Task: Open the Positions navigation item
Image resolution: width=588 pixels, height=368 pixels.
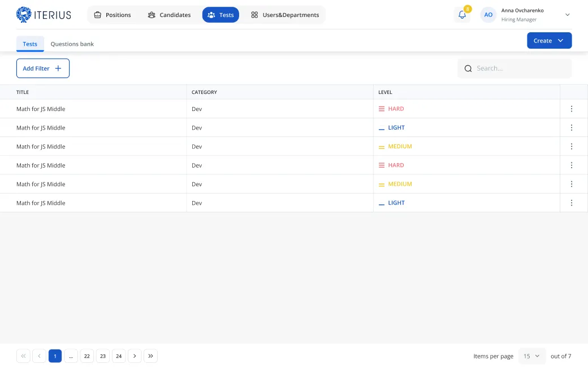Action: (112, 15)
